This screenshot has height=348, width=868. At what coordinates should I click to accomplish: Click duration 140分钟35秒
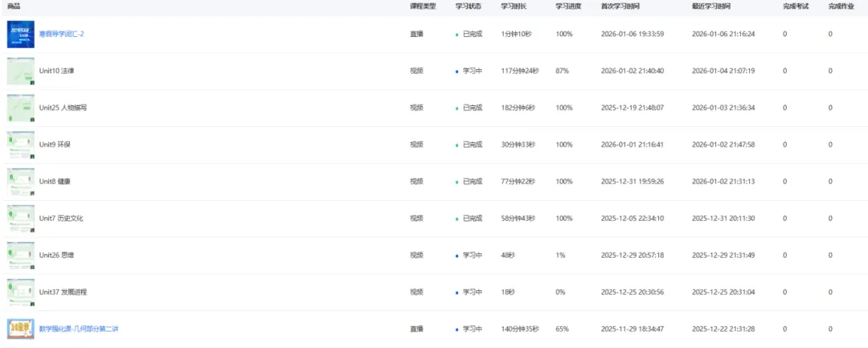coord(520,330)
